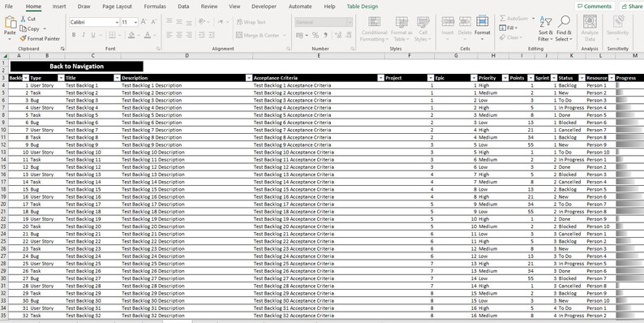Click the Format Painter icon
644x323 pixels.
coord(23,39)
